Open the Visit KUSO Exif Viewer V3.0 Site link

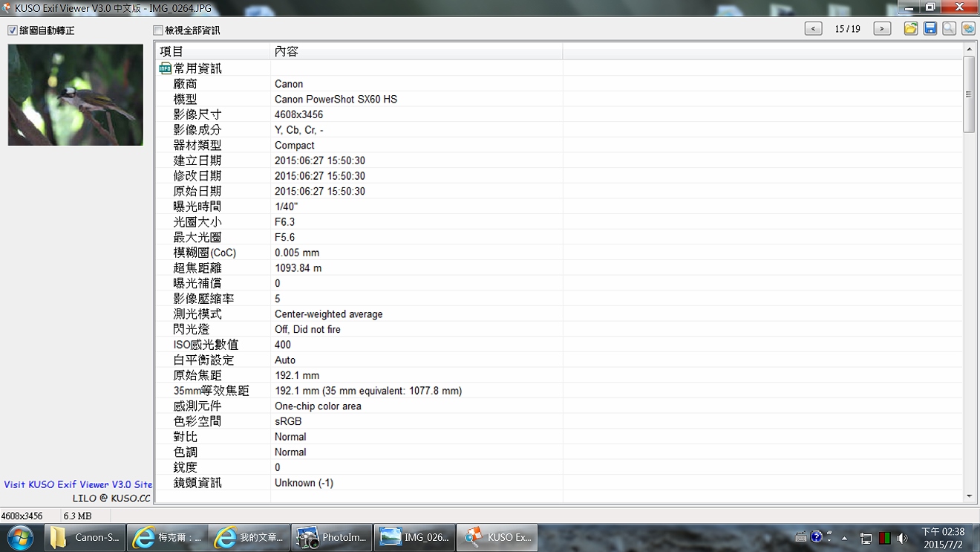pos(78,484)
